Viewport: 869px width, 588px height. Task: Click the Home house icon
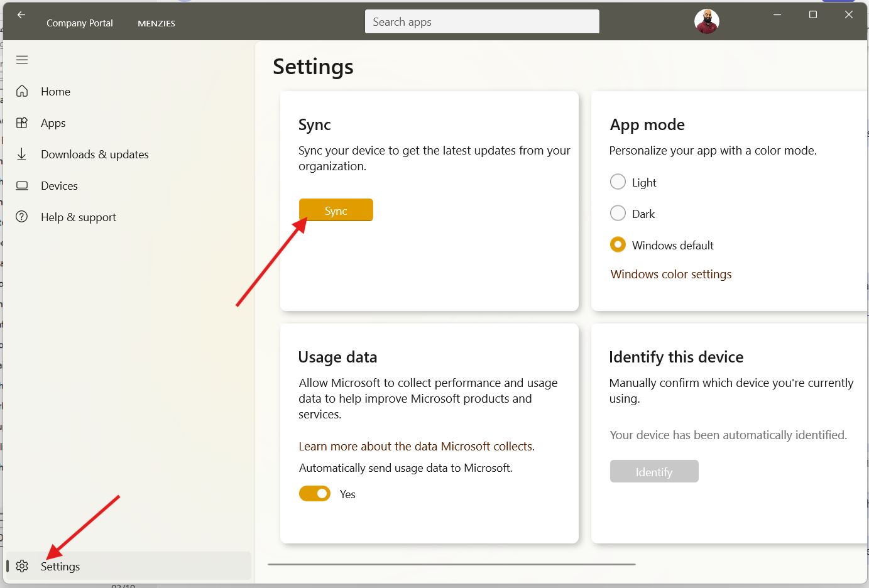(22, 91)
